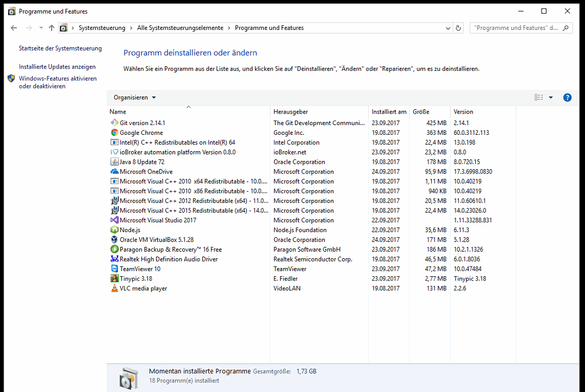The height and width of the screenshot is (392, 585).
Task: Click the size cell 425 MB
Action: point(437,123)
